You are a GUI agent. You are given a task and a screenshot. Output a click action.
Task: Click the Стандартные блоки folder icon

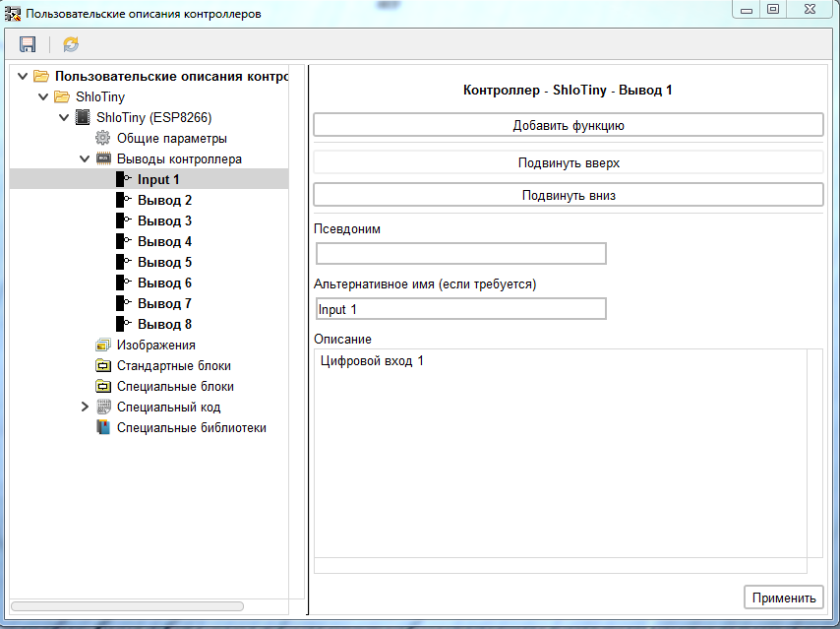click(103, 366)
